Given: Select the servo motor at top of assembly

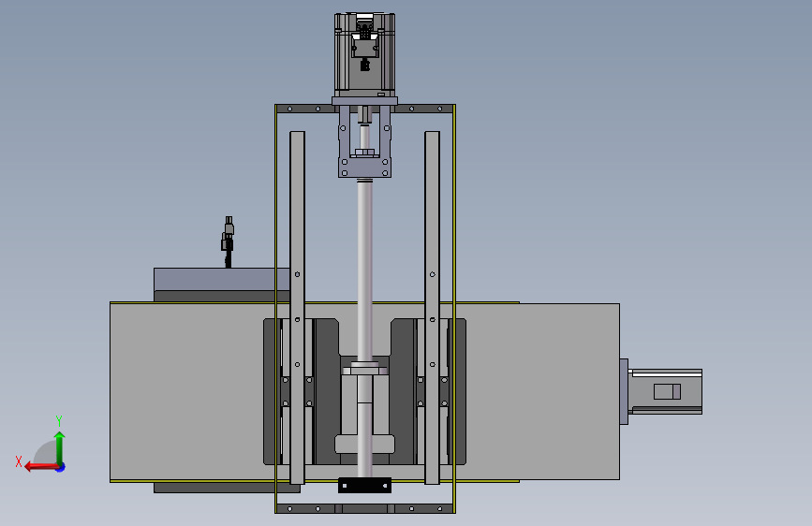Looking at the screenshot, I should [x=364, y=55].
